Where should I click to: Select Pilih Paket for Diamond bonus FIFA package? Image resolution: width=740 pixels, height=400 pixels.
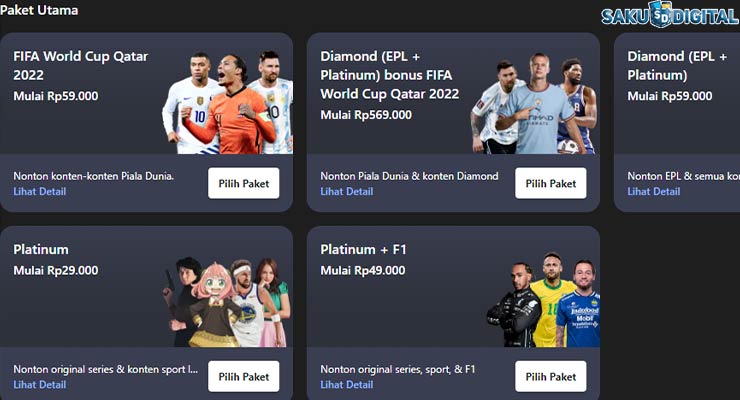551,183
